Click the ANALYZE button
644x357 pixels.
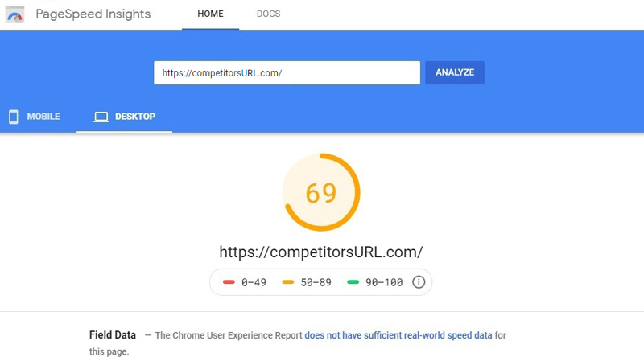tap(455, 72)
